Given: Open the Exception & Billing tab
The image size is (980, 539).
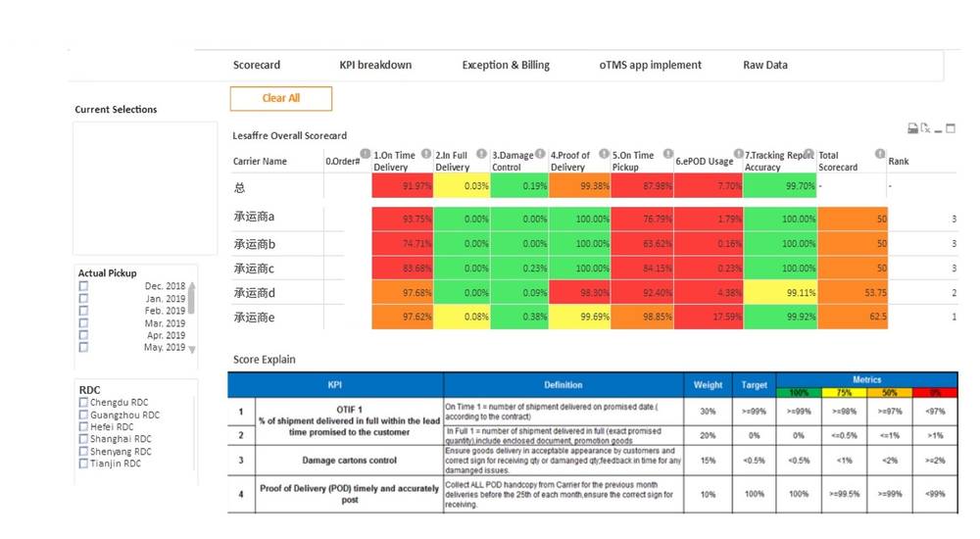Looking at the screenshot, I should click(506, 66).
